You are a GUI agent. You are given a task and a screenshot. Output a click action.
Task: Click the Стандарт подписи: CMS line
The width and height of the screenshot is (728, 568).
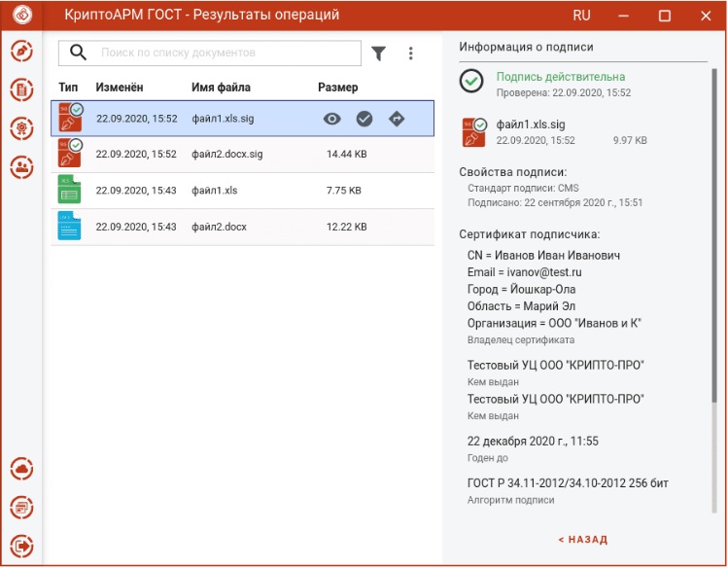(x=523, y=188)
